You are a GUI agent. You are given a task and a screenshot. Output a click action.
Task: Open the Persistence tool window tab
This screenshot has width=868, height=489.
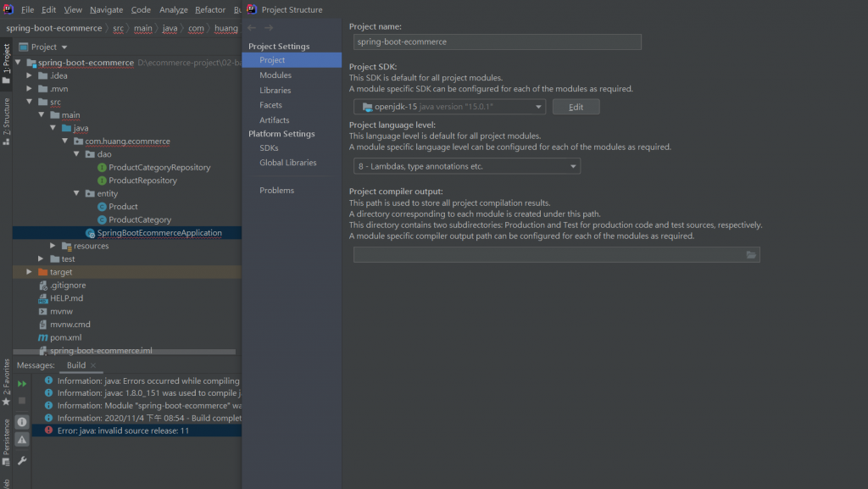click(x=6, y=442)
